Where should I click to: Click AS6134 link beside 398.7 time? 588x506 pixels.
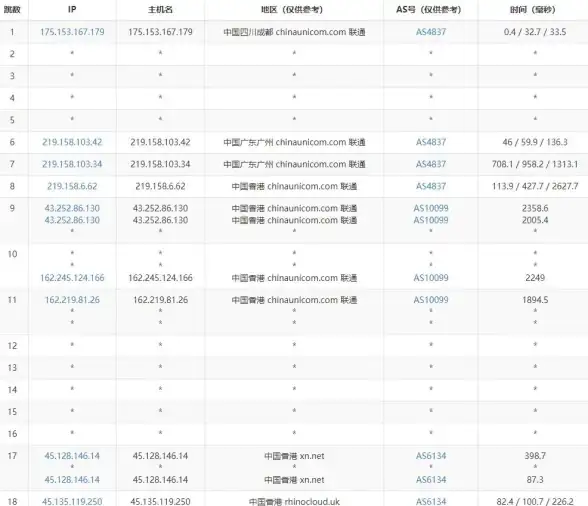pyautogui.click(x=431, y=456)
